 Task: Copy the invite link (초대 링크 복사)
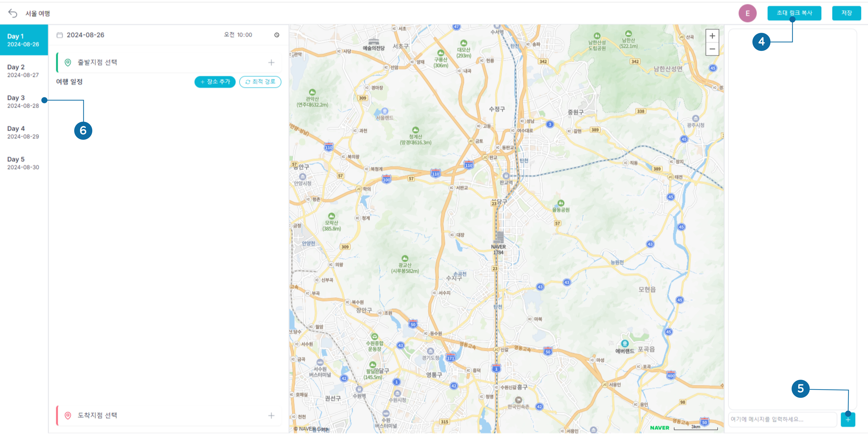[x=794, y=13]
